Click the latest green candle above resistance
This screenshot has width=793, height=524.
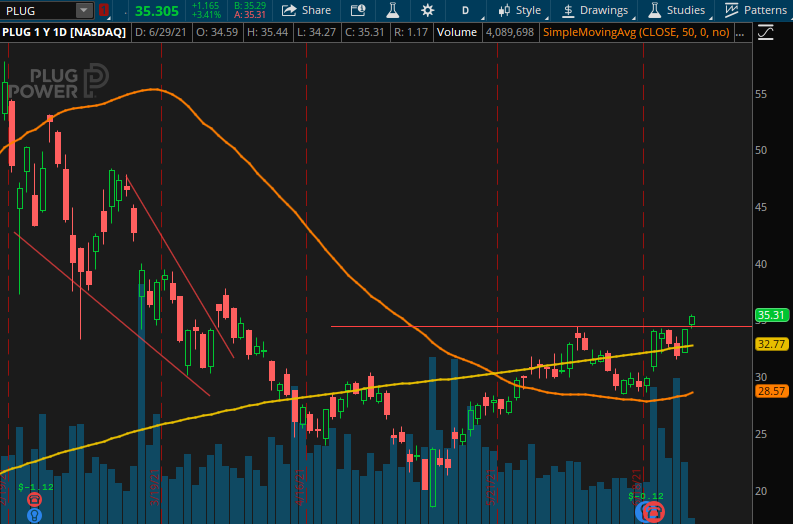692,320
